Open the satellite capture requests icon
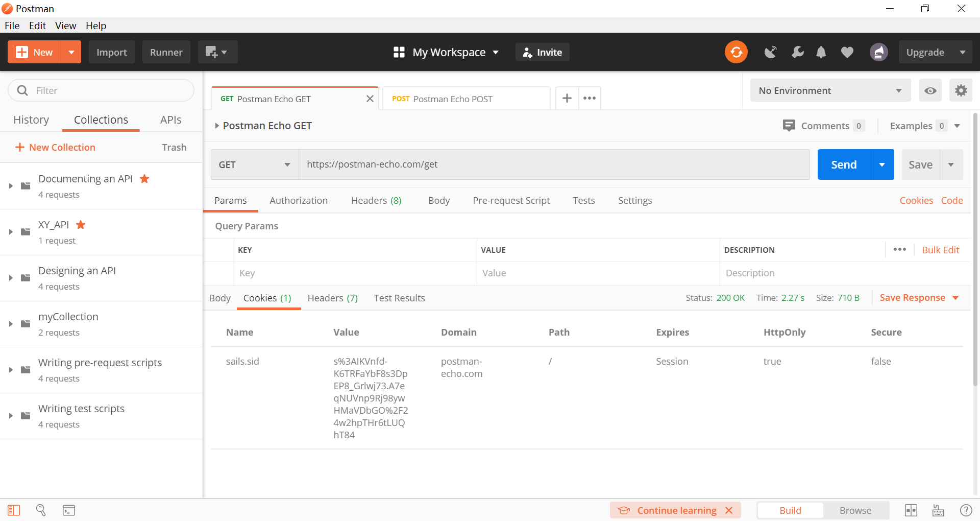The image size is (980, 521). [770, 52]
